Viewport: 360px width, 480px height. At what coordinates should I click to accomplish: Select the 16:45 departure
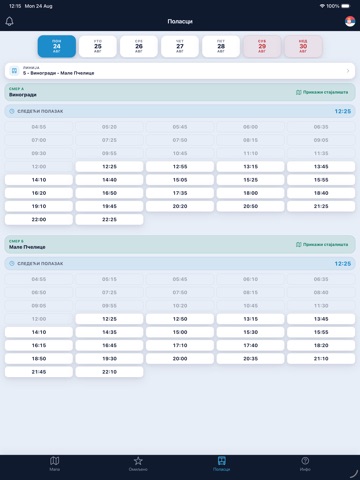[109, 345]
